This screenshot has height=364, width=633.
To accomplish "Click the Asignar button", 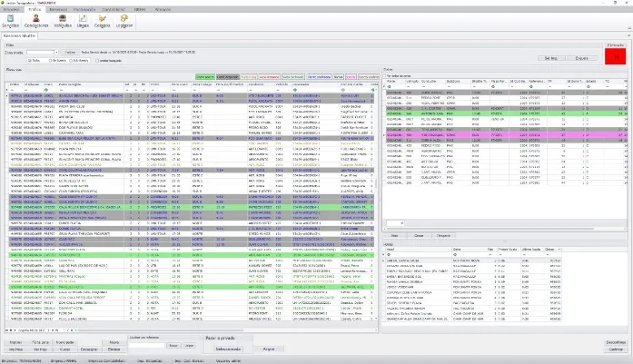I will [269, 349].
